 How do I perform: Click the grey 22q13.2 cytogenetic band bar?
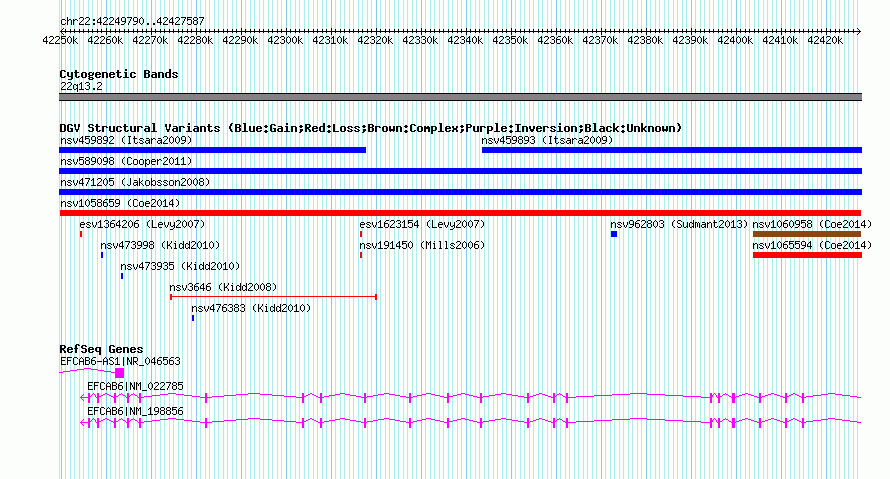coord(460,97)
